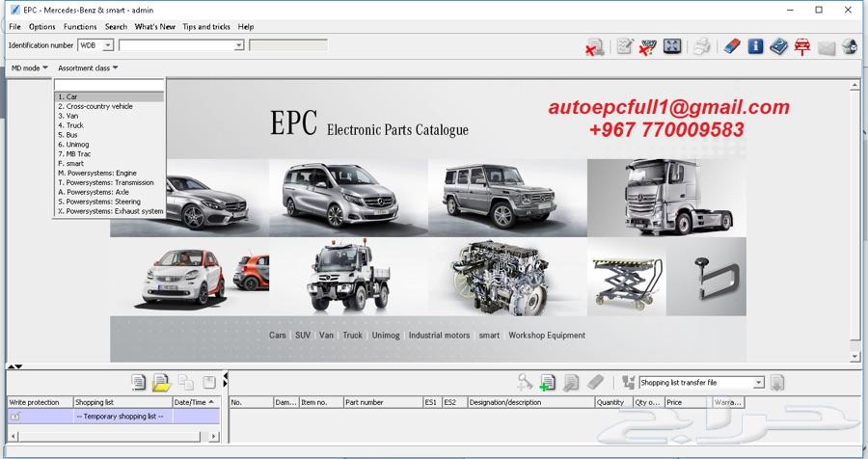The height and width of the screenshot is (459, 868).
Task: Open the blue info icon
Action: [x=755, y=46]
